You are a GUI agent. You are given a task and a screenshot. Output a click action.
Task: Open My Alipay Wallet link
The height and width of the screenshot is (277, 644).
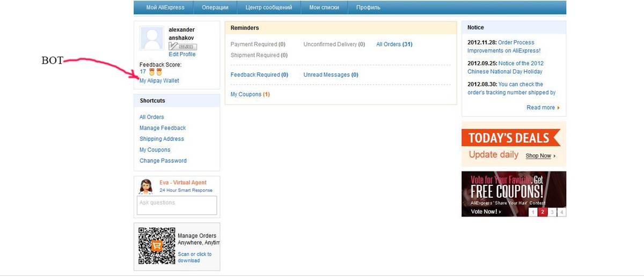click(x=159, y=81)
